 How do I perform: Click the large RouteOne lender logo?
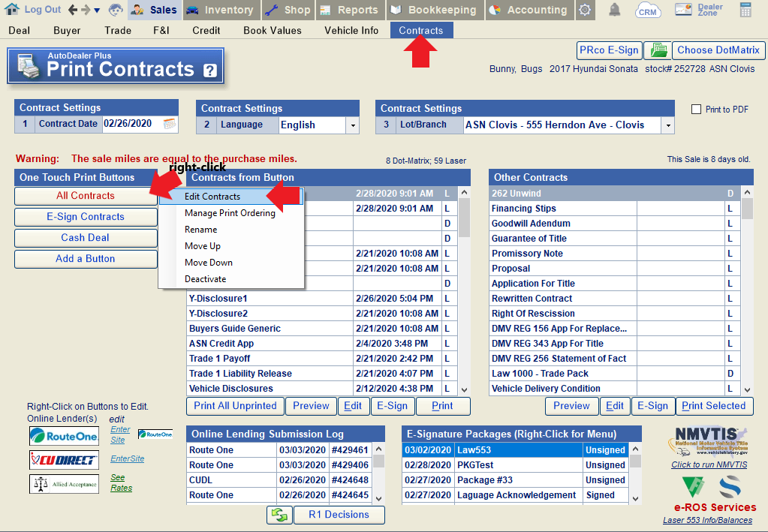(64, 436)
